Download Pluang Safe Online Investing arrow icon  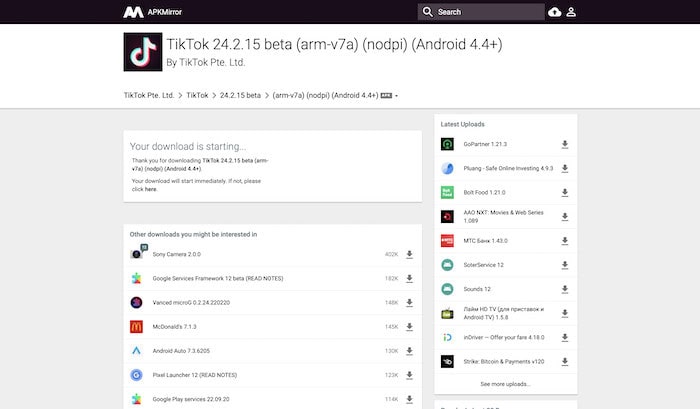565,168
